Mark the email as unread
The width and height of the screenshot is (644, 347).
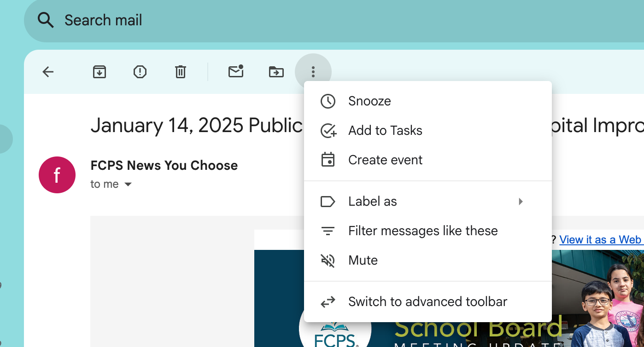(x=236, y=71)
